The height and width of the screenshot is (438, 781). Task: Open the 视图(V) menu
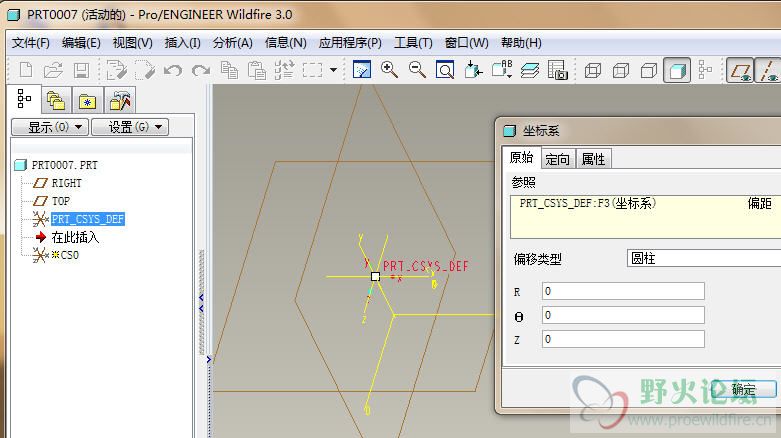pyautogui.click(x=132, y=43)
